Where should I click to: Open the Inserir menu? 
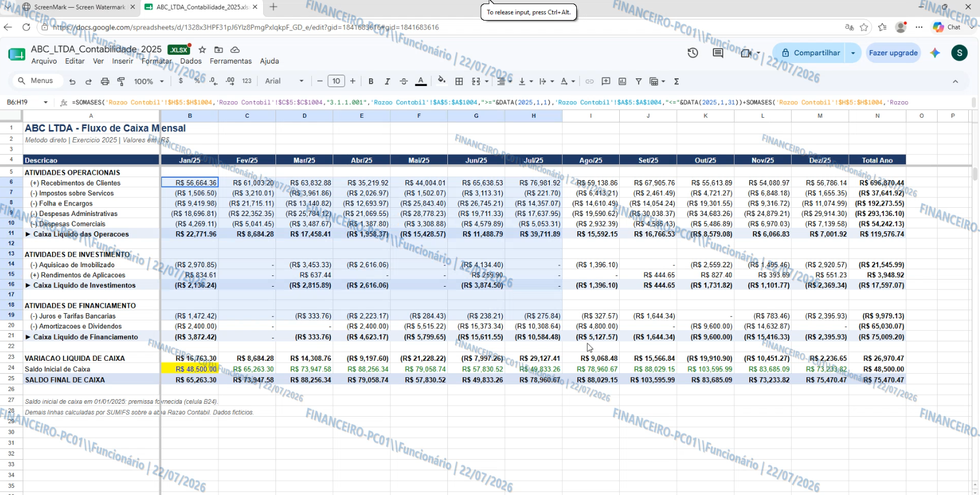[x=123, y=61]
